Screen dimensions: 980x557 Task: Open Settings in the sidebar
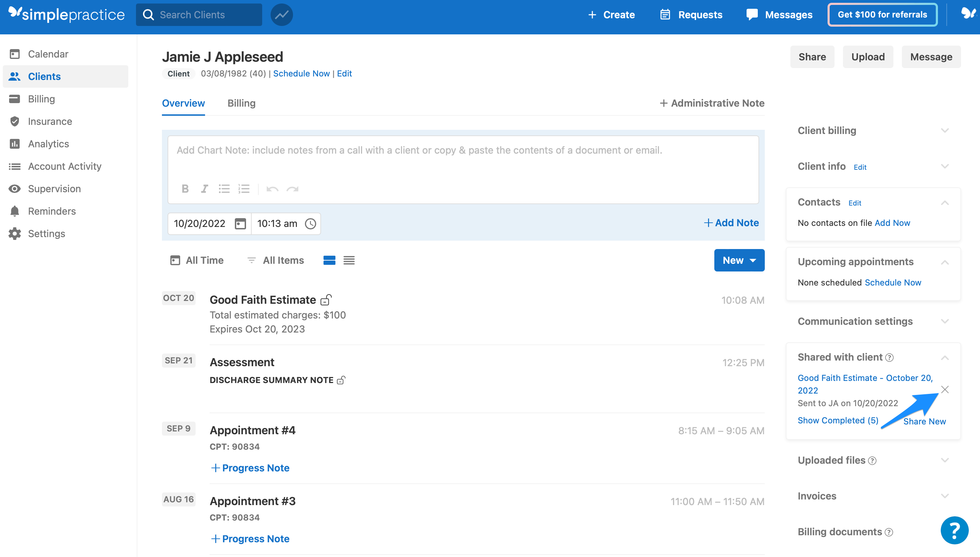tap(66, 233)
